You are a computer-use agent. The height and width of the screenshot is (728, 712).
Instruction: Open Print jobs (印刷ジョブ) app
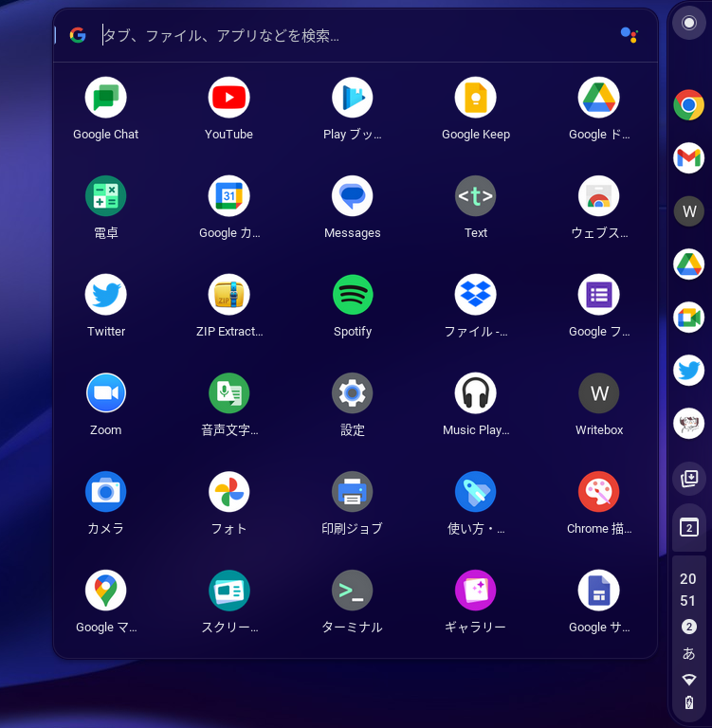352,492
